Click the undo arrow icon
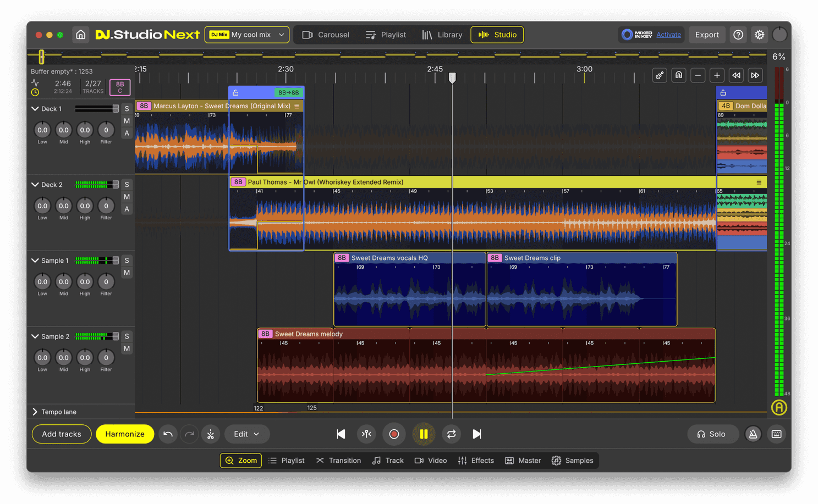 168,434
